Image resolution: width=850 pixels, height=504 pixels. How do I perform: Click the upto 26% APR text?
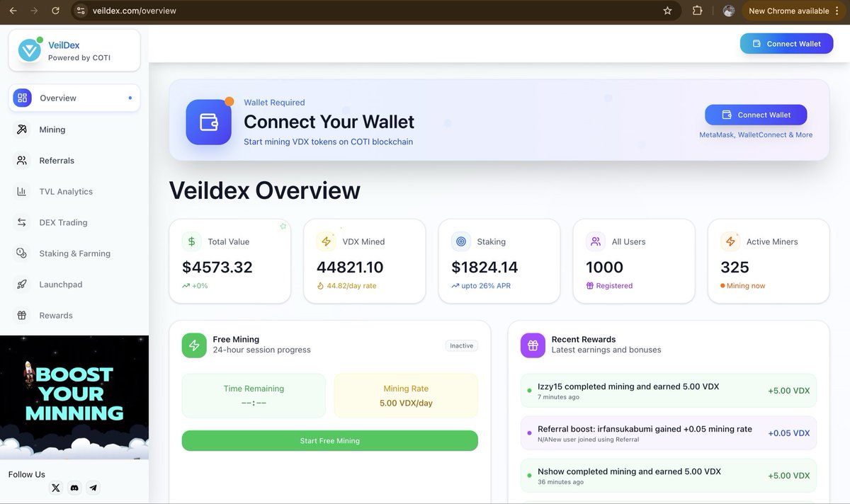486,286
